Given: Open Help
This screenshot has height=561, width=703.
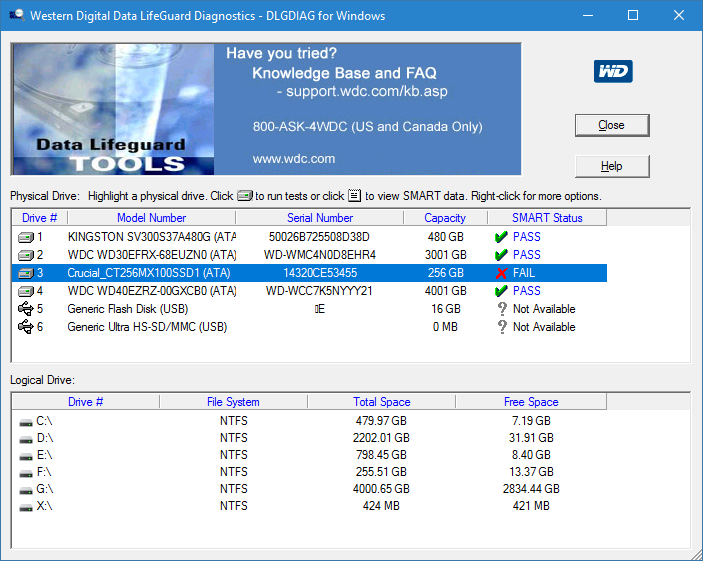Looking at the screenshot, I should coord(612,166).
